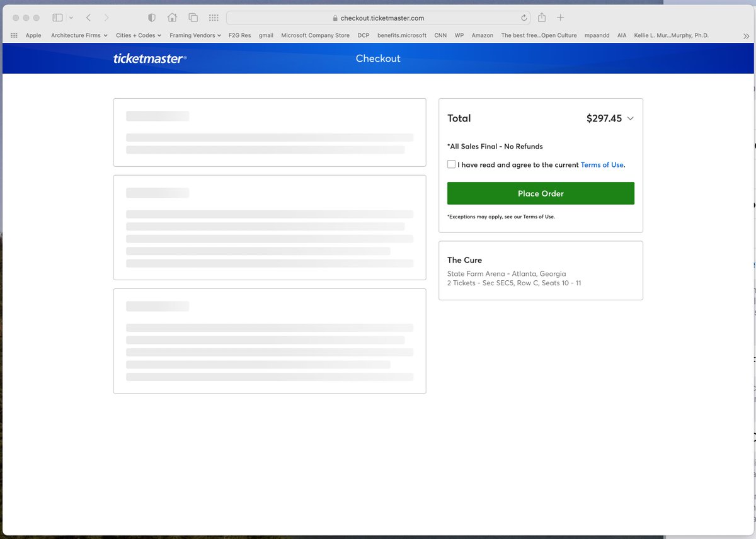Click the Checkout page heading
Image resolution: width=756 pixels, height=539 pixels.
[378, 59]
